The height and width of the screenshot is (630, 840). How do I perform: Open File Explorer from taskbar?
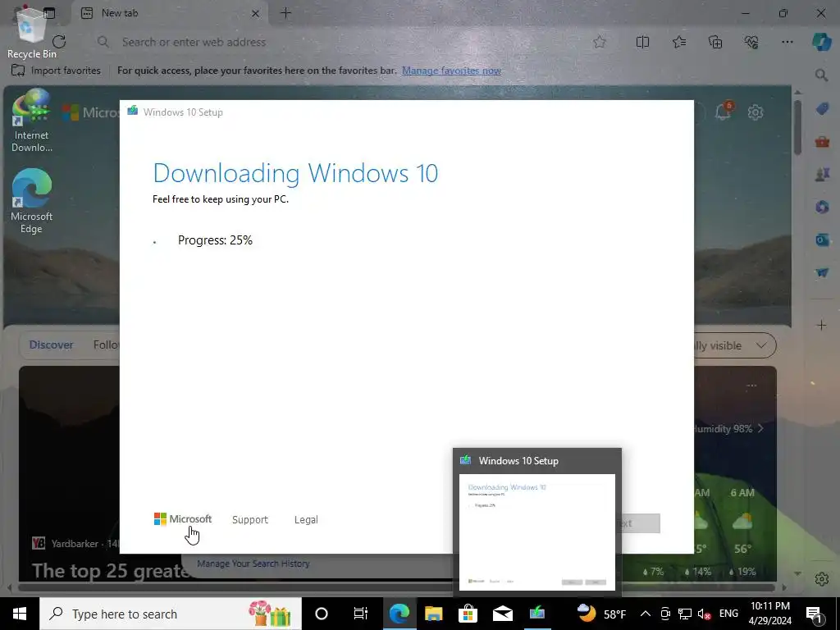pos(433,614)
